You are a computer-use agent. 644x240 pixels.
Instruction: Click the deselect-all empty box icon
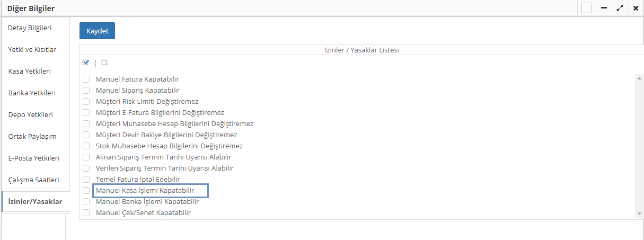(x=104, y=63)
